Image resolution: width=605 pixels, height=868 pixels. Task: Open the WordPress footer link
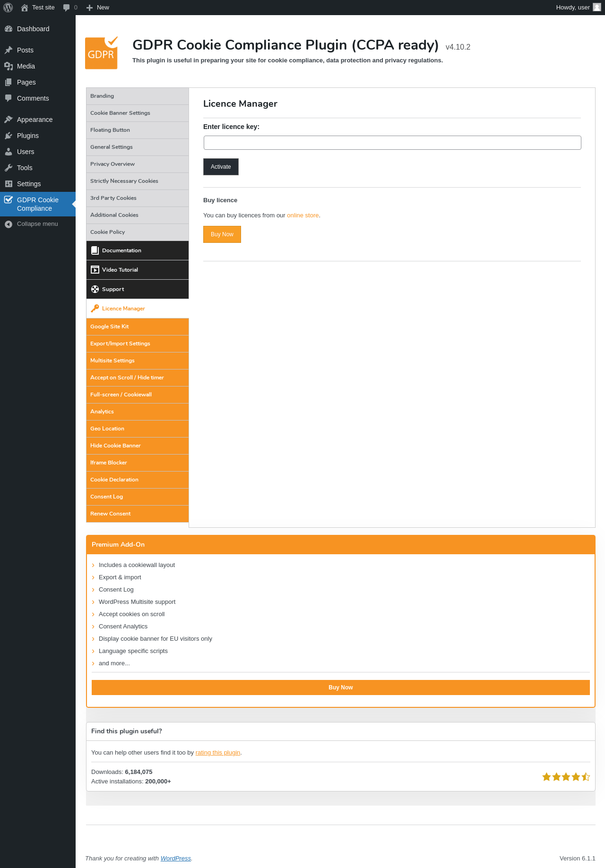click(176, 859)
